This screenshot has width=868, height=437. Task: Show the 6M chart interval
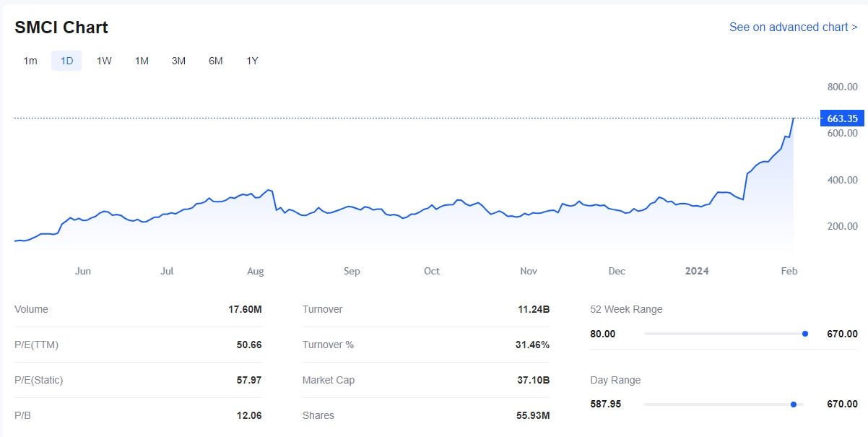click(215, 61)
